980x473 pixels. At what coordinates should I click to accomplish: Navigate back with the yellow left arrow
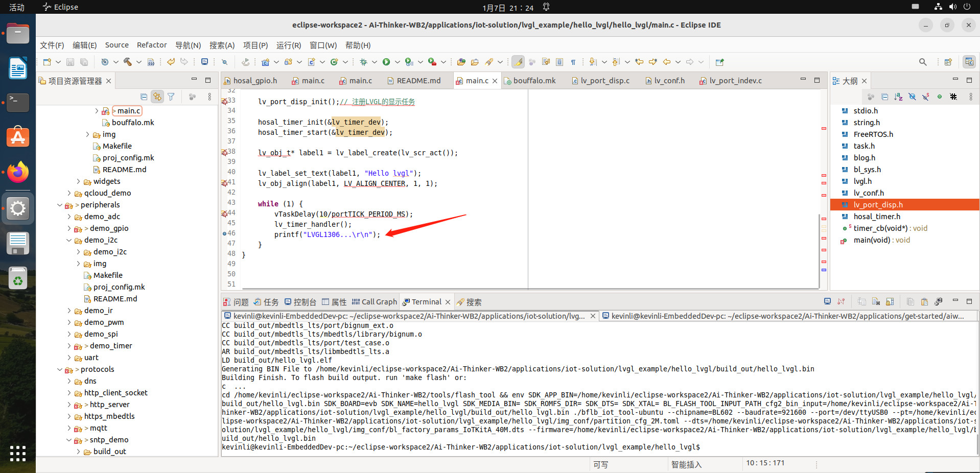(667, 62)
